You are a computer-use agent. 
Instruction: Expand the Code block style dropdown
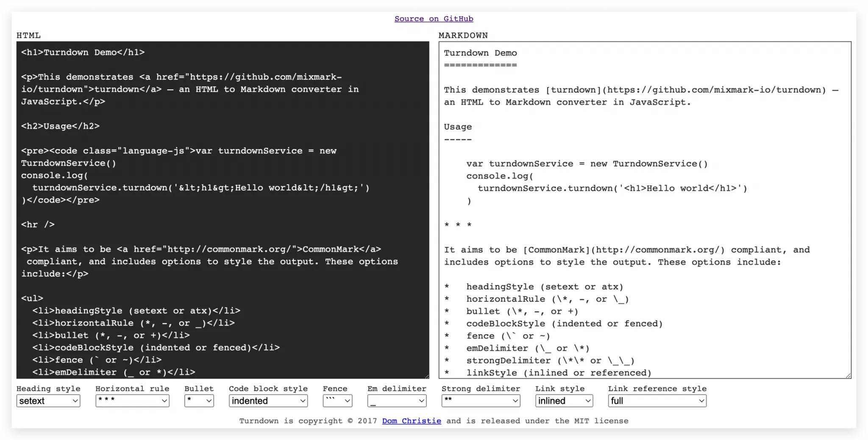pyautogui.click(x=268, y=401)
